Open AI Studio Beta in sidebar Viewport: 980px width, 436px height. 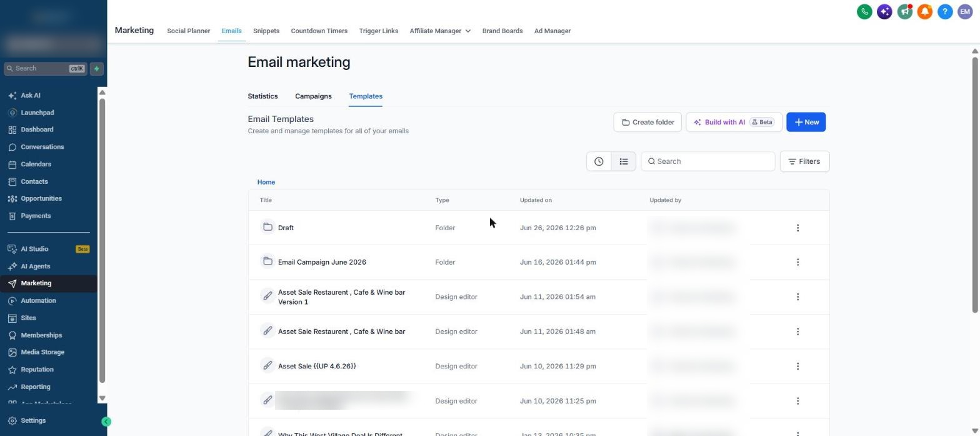point(49,249)
